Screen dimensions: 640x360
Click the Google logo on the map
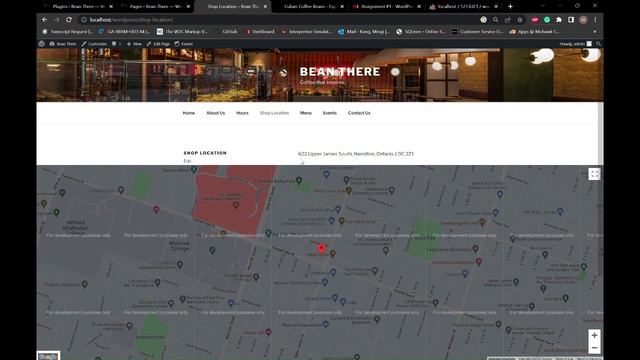coord(48,356)
